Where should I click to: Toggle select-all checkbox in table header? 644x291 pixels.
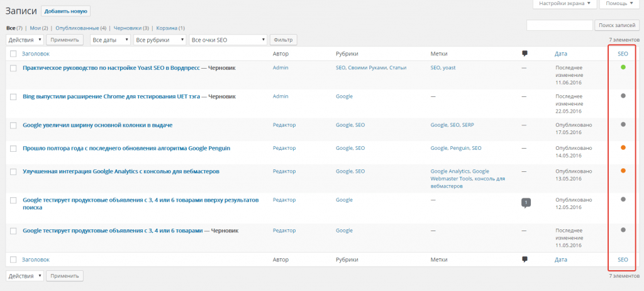coord(13,54)
